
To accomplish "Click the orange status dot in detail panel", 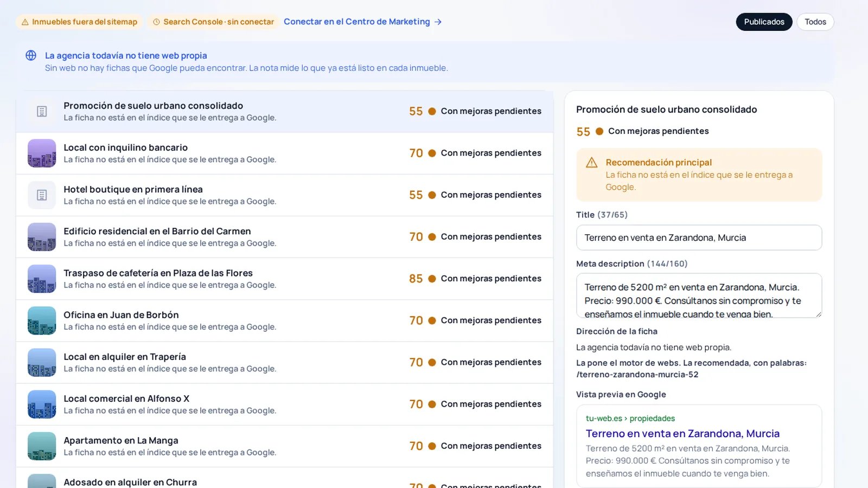I will click(599, 131).
